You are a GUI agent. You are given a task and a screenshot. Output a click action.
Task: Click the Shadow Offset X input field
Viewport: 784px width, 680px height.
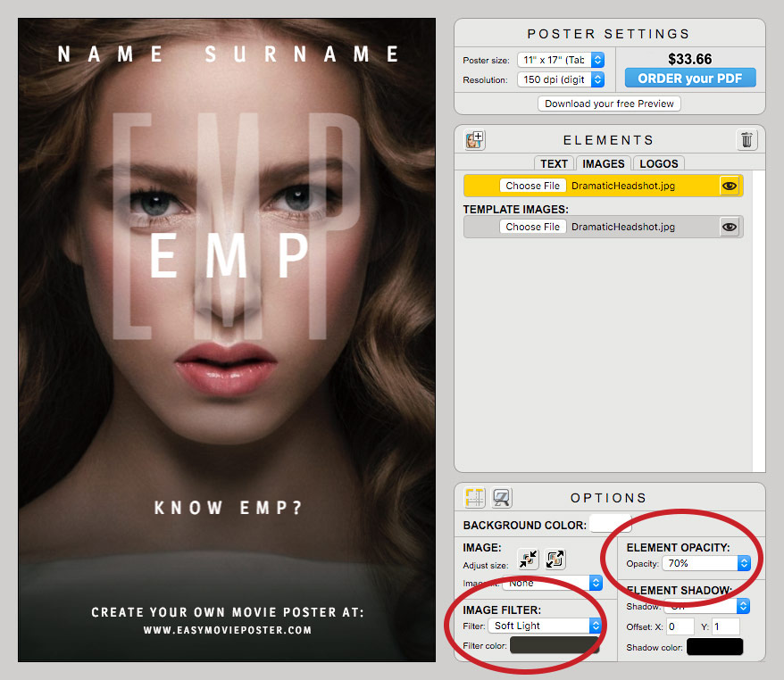pyautogui.click(x=680, y=626)
